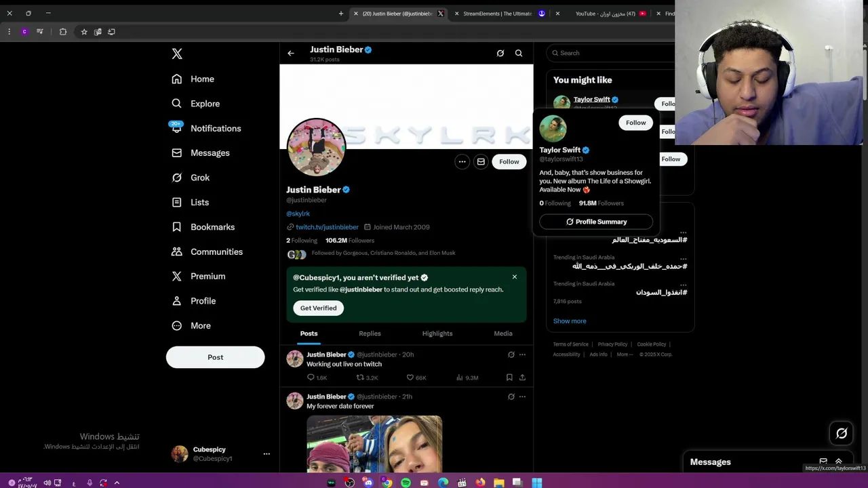The image size is (868, 488).
Task: Click the white Post button
Action: pyautogui.click(x=215, y=357)
